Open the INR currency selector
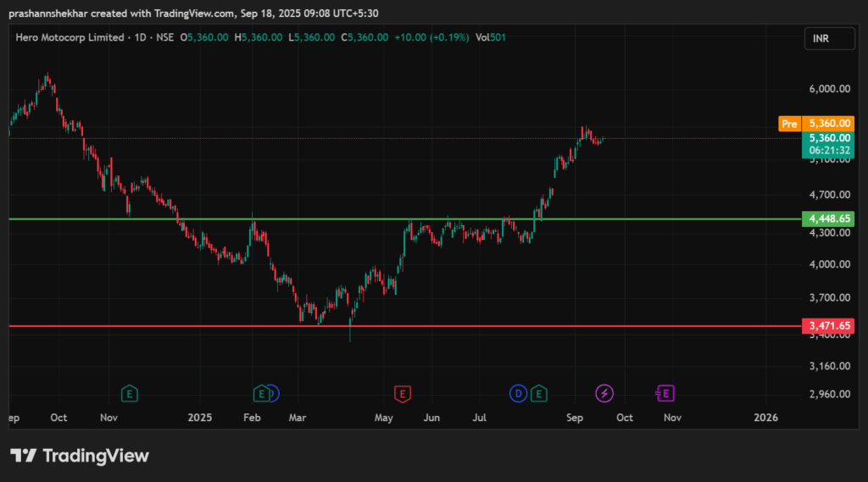Image resolution: width=868 pixels, height=482 pixels. pos(820,39)
